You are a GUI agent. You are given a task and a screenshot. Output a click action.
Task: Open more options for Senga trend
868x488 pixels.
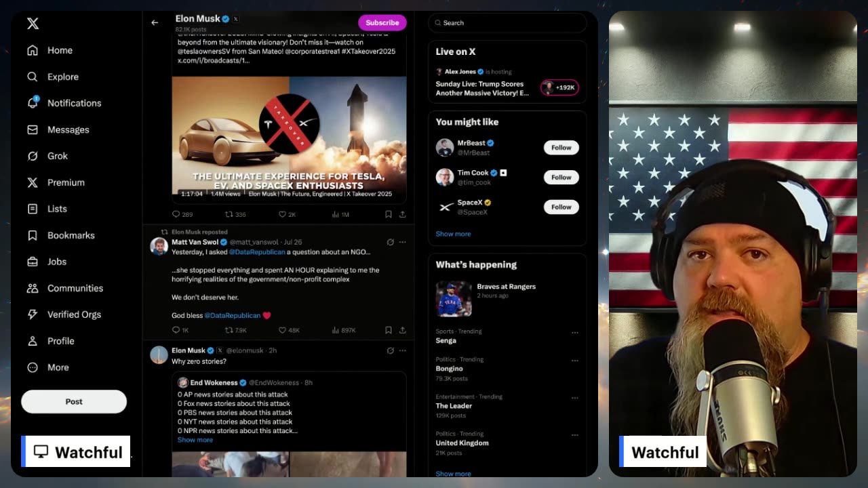pyautogui.click(x=574, y=333)
